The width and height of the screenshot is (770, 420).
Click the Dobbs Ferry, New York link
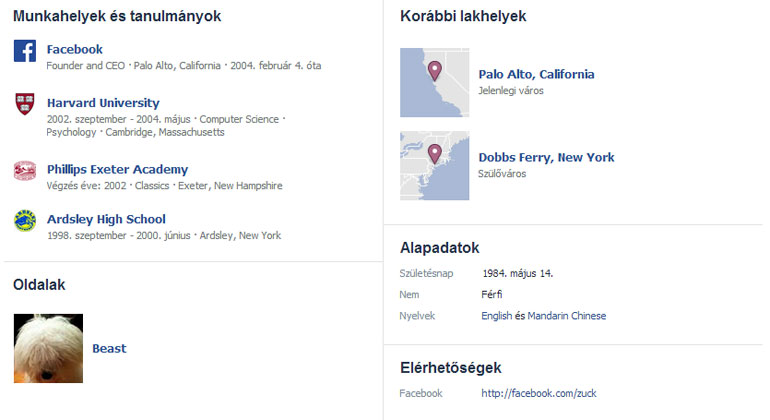click(546, 157)
